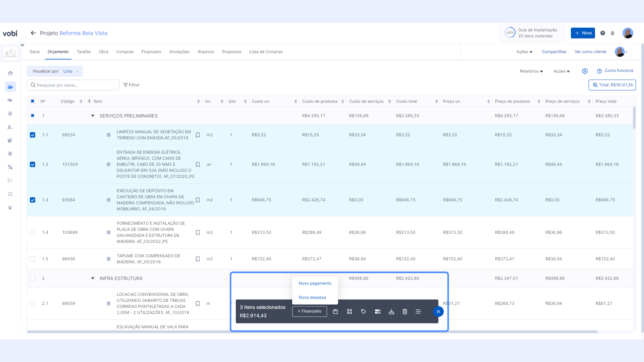Collapse the SERVIÇOS PRELIMINARES group
This screenshot has height=362, width=644.
[x=93, y=116]
